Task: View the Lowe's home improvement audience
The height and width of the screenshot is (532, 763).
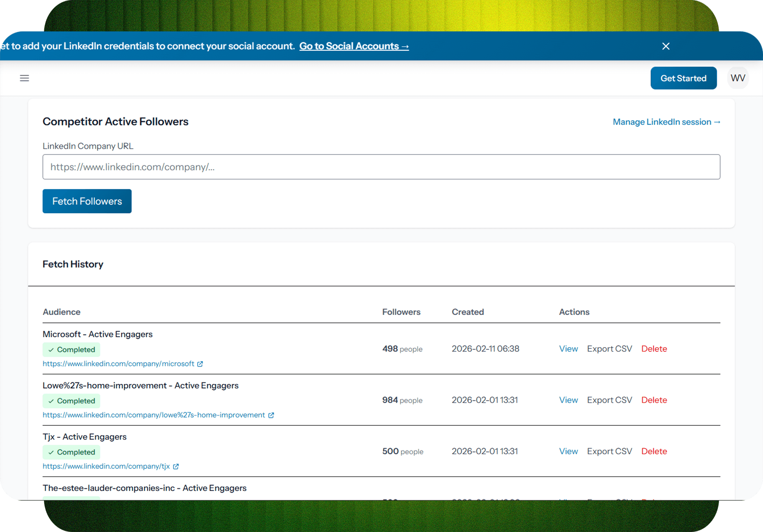Action: point(568,400)
